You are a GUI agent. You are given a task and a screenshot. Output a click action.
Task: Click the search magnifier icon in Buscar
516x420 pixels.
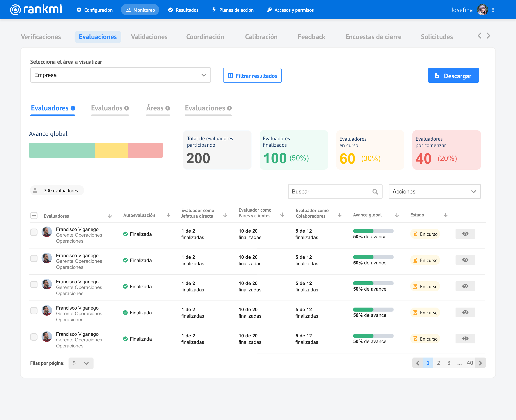tap(375, 192)
